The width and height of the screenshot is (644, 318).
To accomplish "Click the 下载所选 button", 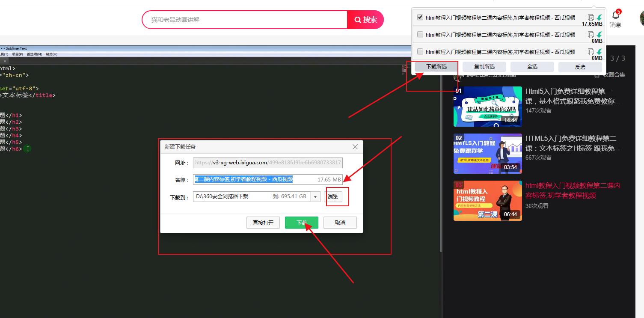I will point(436,67).
